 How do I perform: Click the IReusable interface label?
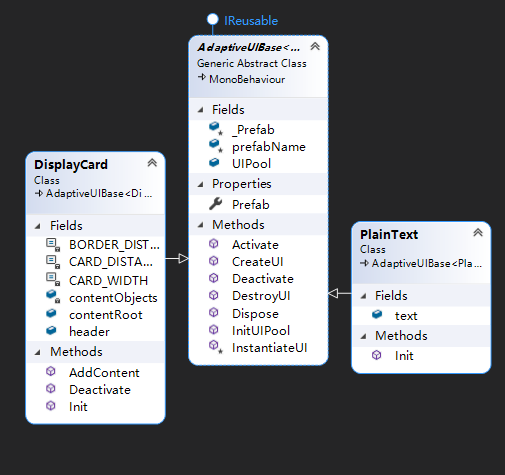tap(251, 21)
